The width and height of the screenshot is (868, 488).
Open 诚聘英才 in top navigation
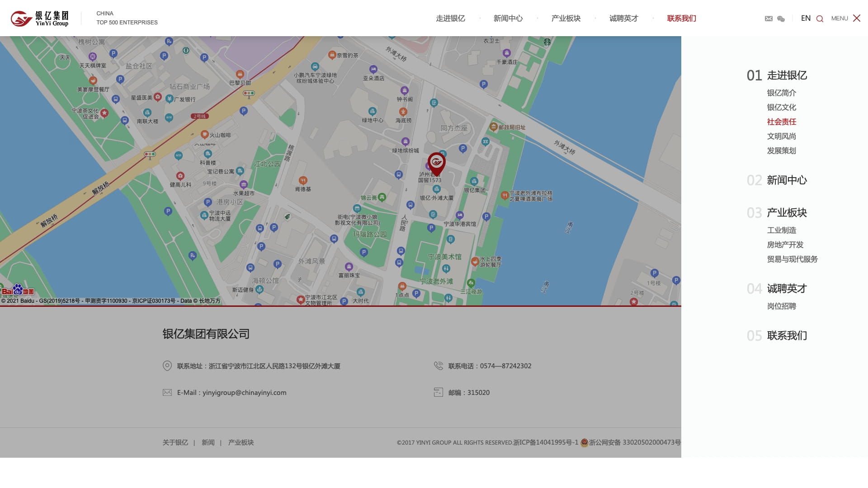(x=624, y=19)
